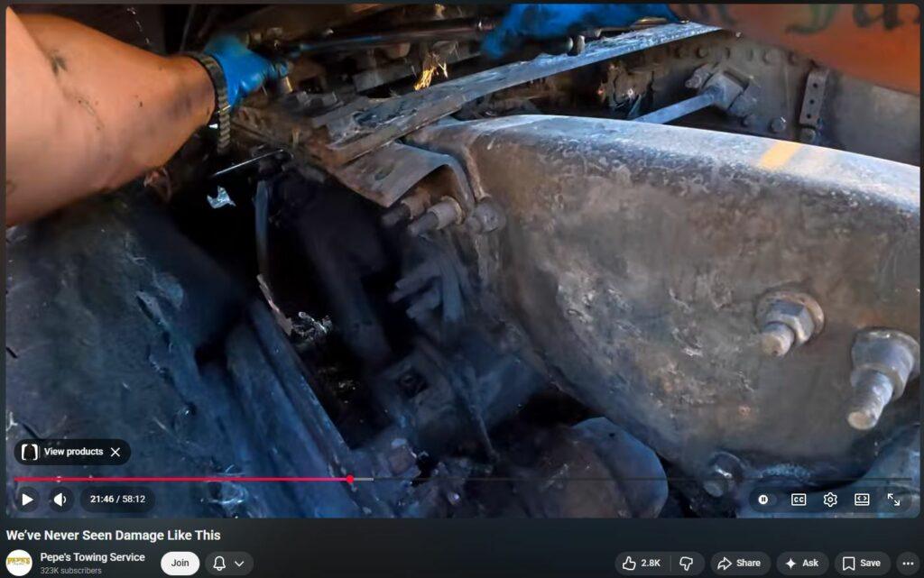Click the Join membership button

coord(180,563)
